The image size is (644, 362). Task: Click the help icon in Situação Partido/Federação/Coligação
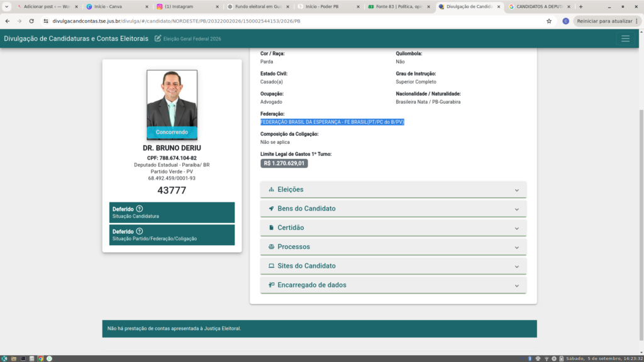140,231
